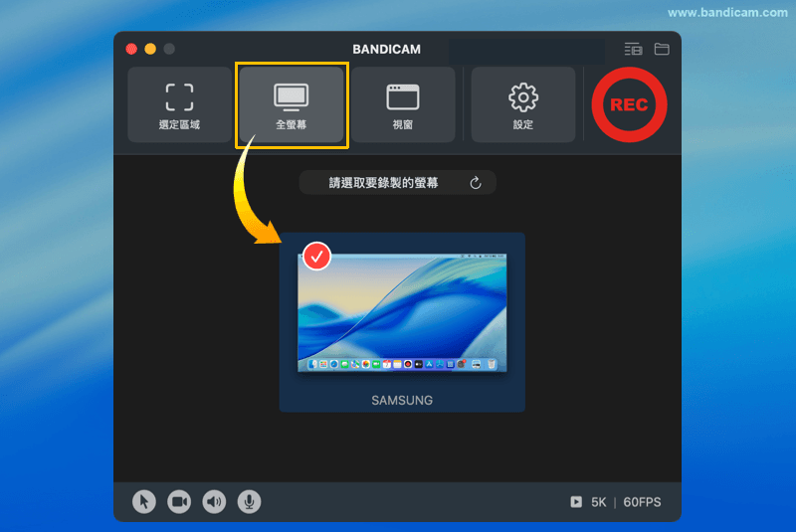The width and height of the screenshot is (796, 532).
Task: Open the 設定 settings panel
Action: (523, 105)
